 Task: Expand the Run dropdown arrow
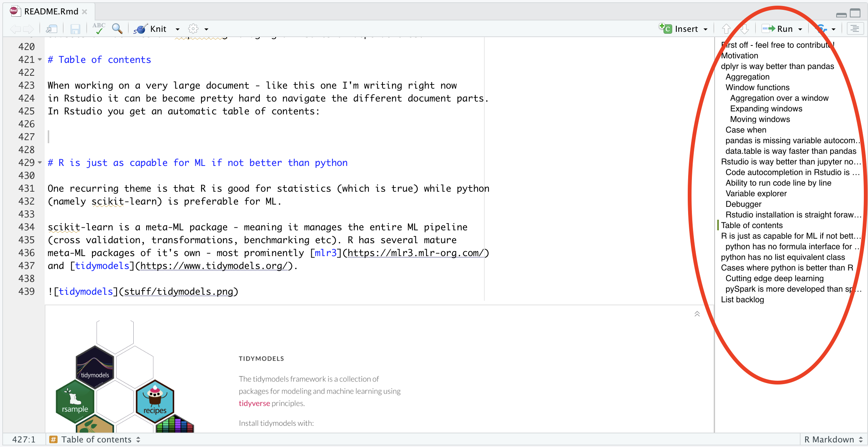pos(800,29)
